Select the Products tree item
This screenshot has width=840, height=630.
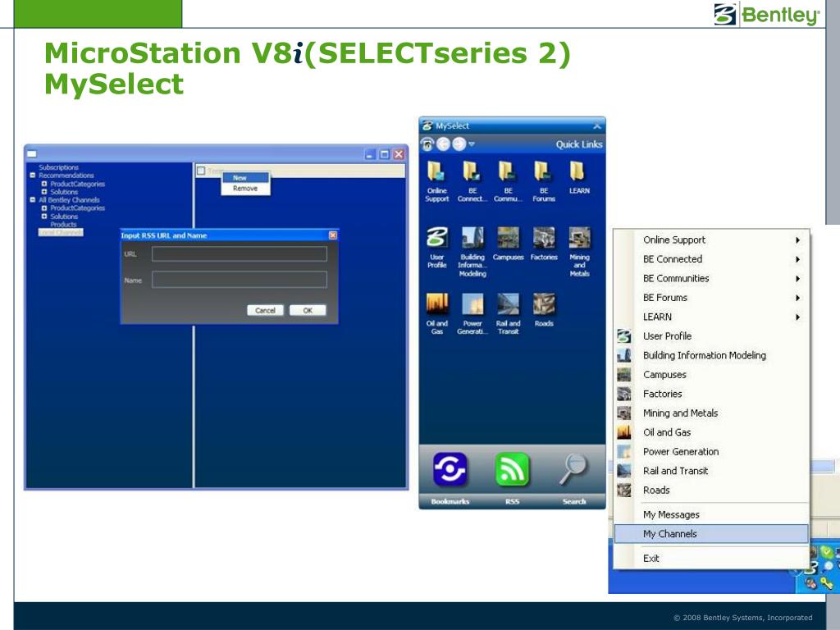point(63,225)
